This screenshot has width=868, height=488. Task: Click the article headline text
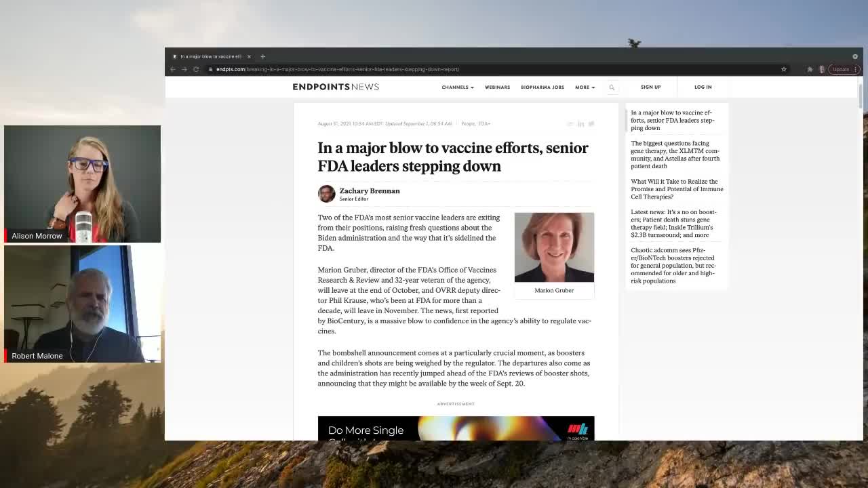tap(453, 157)
